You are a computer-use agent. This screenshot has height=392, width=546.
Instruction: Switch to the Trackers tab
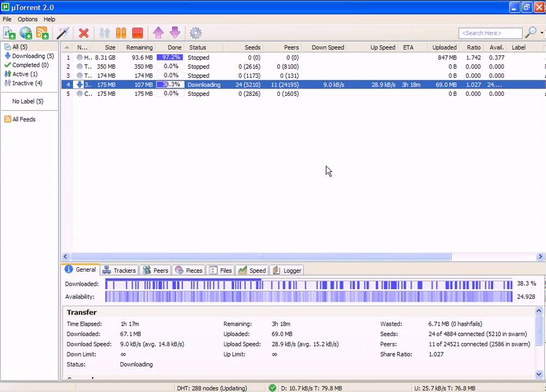(x=119, y=271)
